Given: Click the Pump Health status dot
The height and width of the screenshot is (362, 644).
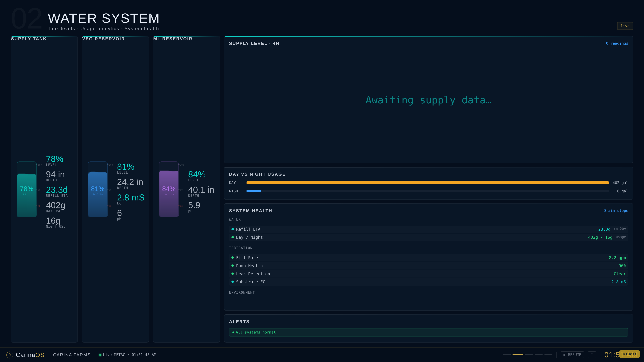Looking at the screenshot, I should coord(232,266).
